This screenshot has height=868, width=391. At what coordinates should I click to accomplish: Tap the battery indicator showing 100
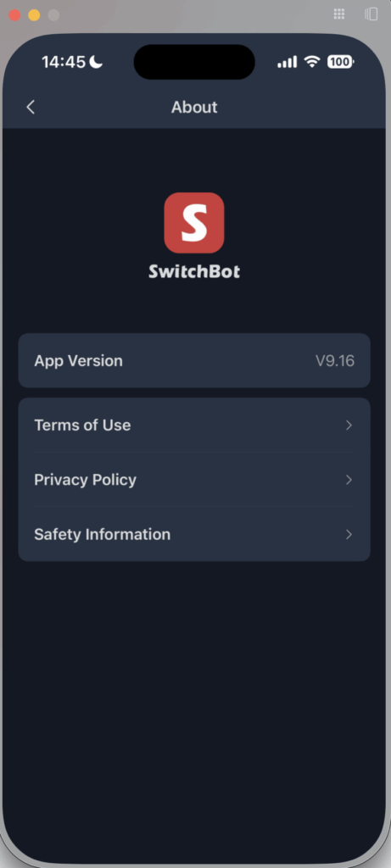tap(341, 62)
